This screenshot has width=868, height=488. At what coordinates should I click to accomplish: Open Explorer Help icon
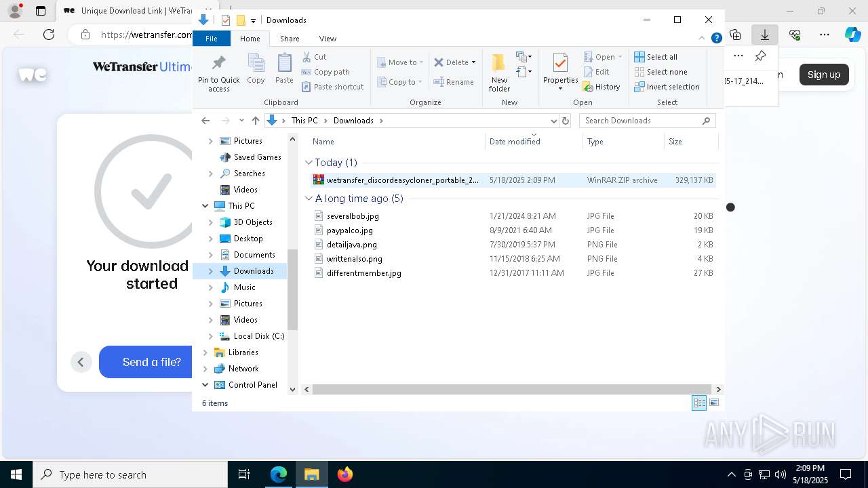coord(716,39)
